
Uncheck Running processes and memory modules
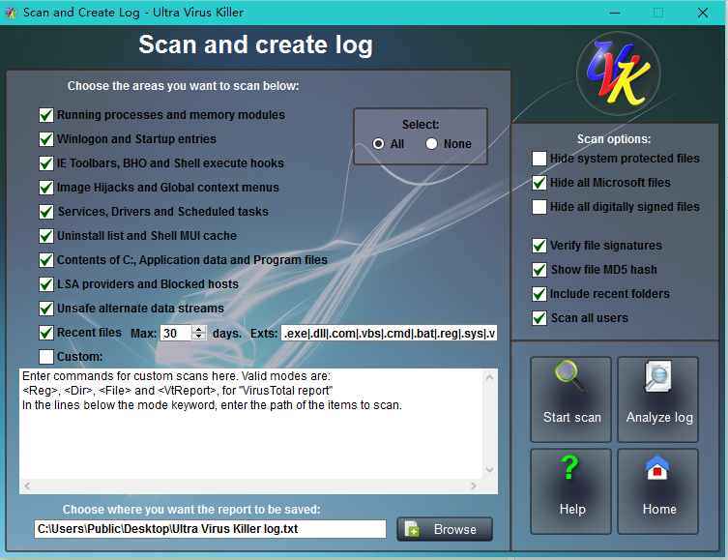click(46, 115)
